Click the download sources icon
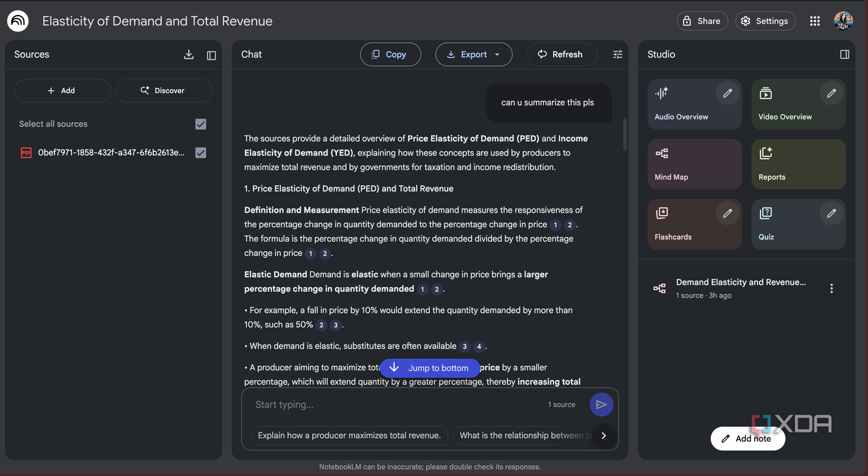The height and width of the screenshot is (476, 868). click(189, 54)
